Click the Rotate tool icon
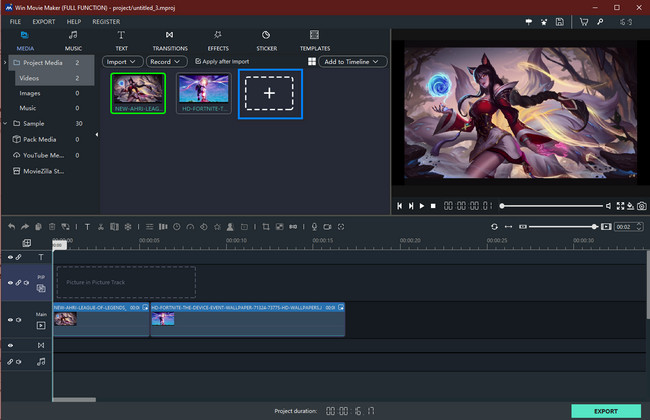The image size is (650, 420). point(204,227)
